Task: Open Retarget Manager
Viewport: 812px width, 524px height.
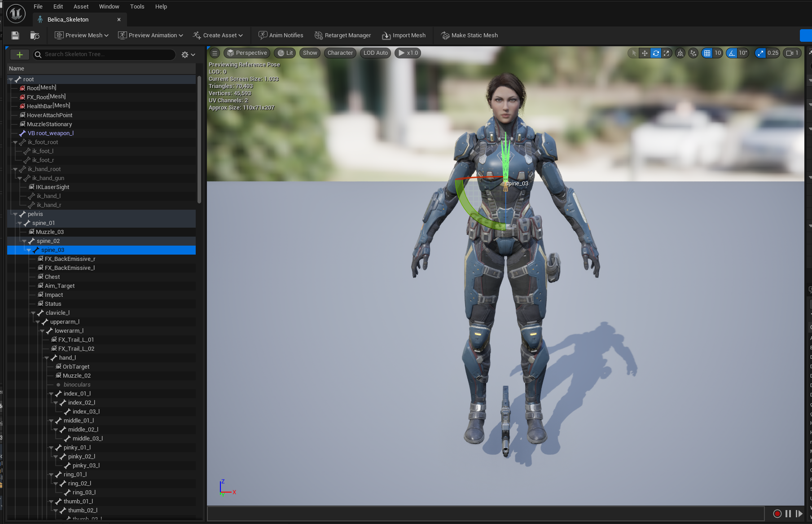Action: 343,35
